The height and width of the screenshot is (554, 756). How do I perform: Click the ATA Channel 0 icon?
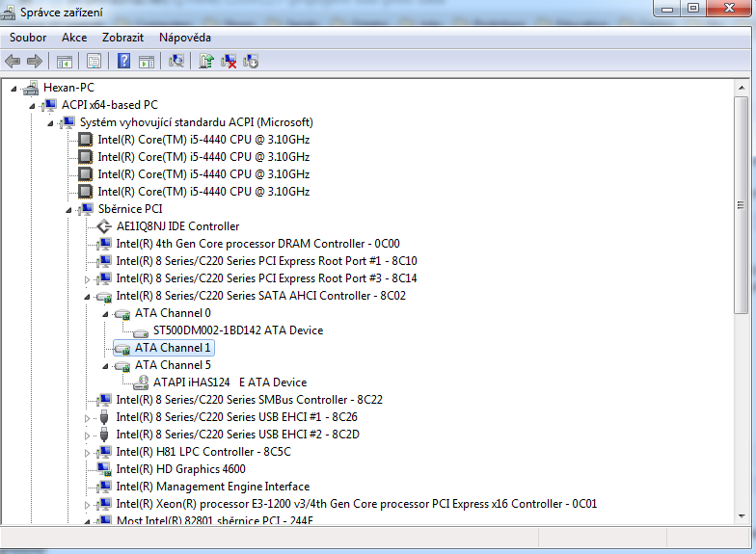122,314
